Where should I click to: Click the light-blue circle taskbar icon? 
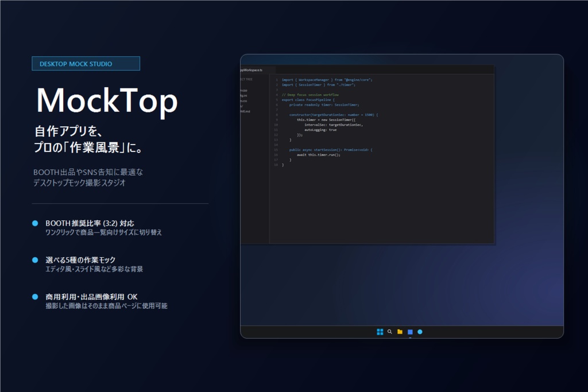click(x=420, y=332)
